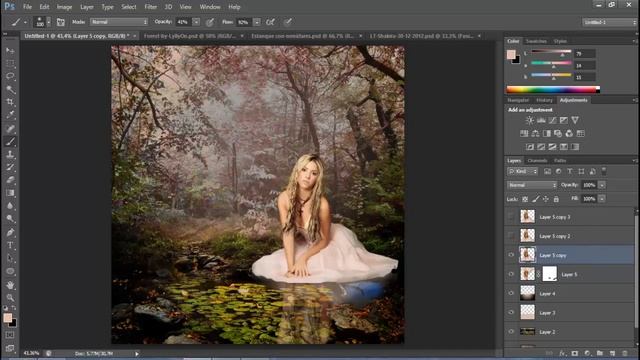The height and width of the screenshot is (360, 640).
Task: Add a Curves adjustment
Action: pyautogui.click(x=552, y=120)
